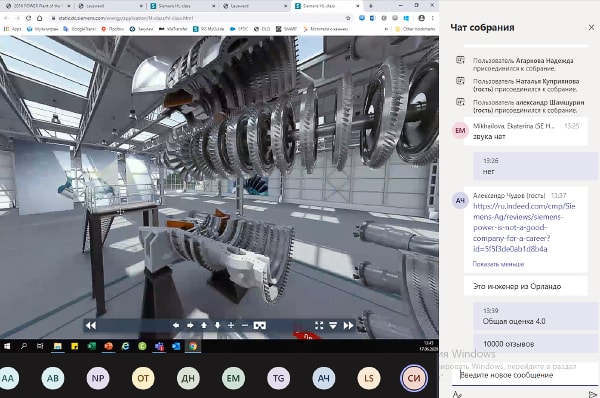Open participant AB avatar
The image size is (600, 398).
coord(53,378)
